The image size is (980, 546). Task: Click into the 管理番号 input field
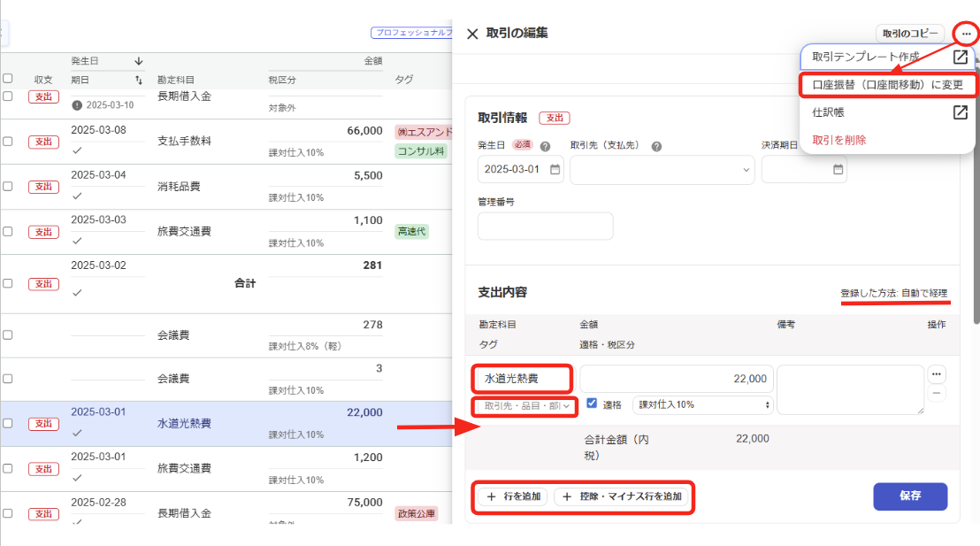[545, 226]
